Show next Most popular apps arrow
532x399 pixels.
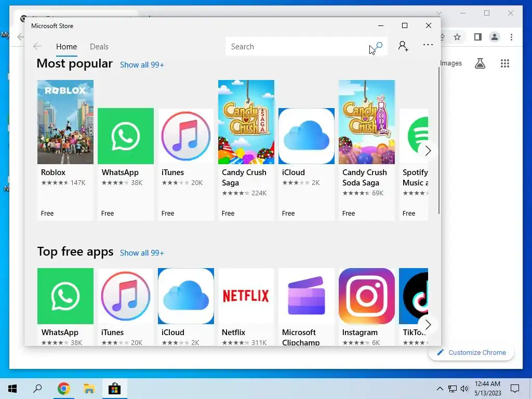(x=428, y=151)
